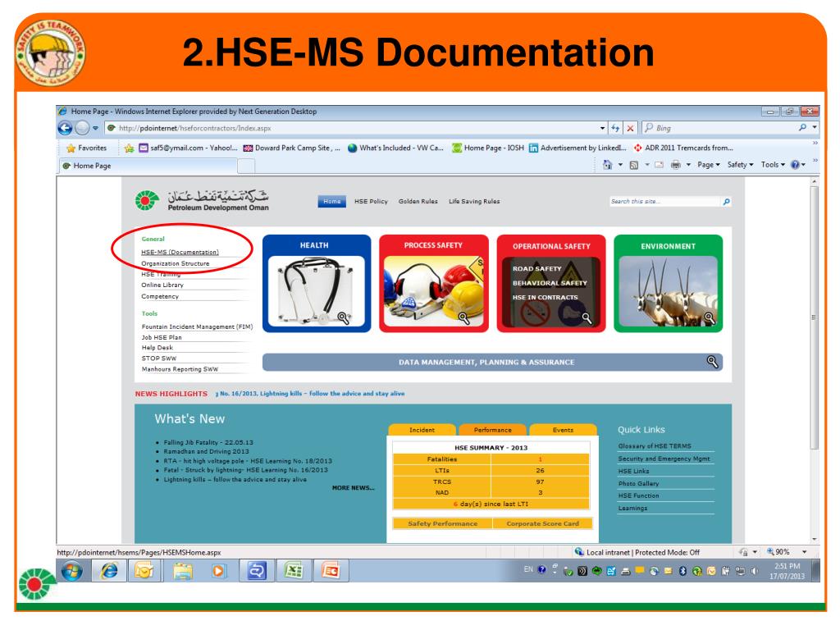This screenshot has width=840, height=630.
Task: Open Manhours Reporting SWW link
Action: pyautogui.click(x=180, y=369)
